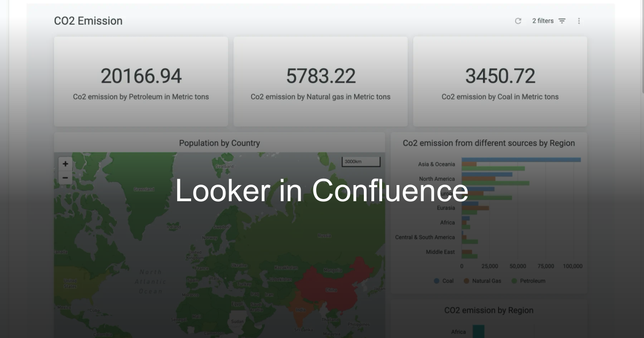Open the filters icon next to 2 filters

(x=562, y=21)
